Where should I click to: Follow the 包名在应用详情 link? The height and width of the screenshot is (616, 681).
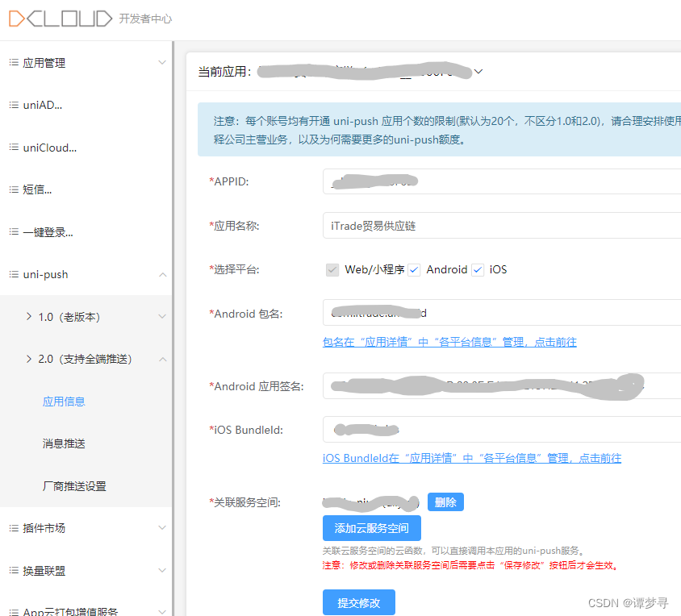point(449,342)
